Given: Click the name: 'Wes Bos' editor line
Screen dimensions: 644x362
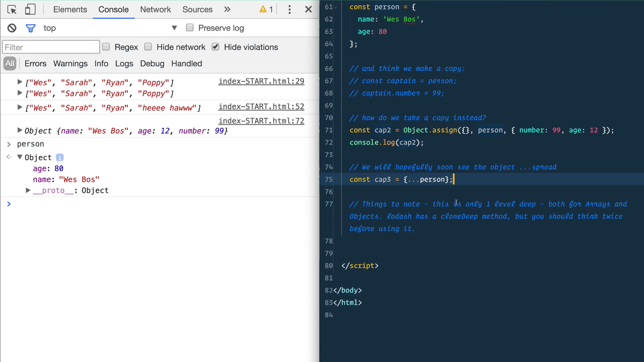Looking at the screenshot, I should [x=391, y=19].
